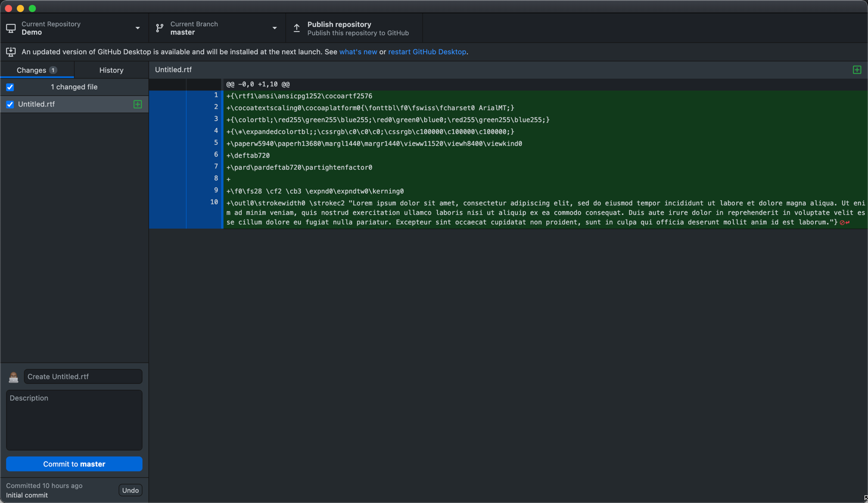
Task: Click the computer icon beside Current Repository
Action: (11, 28)
